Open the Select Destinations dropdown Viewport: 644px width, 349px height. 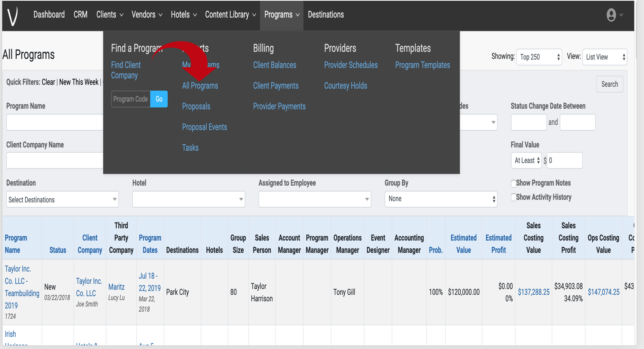coord(62,199)
